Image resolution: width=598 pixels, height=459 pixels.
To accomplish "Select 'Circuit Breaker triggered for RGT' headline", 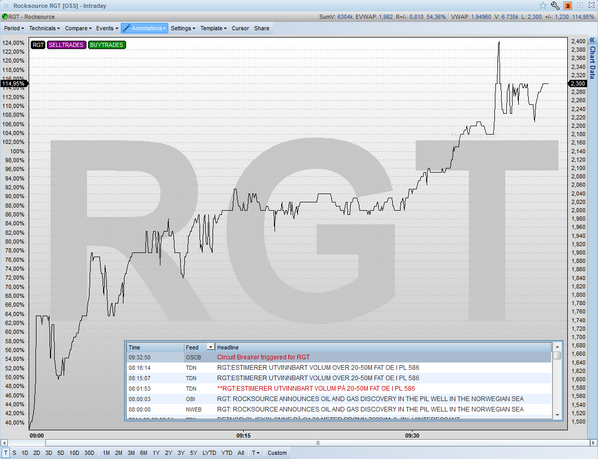I will pyautogui.click(x=263, y=357).
